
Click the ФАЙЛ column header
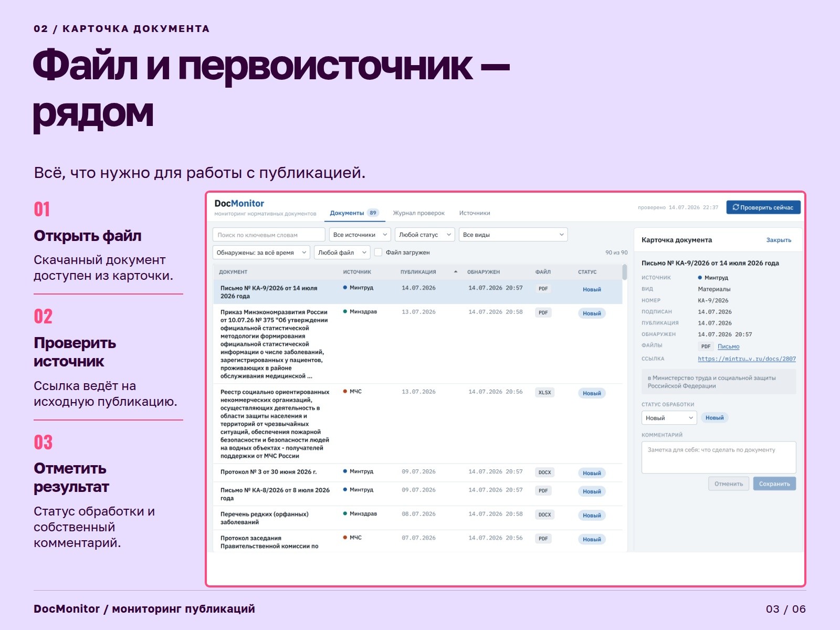tap(543, 272)
